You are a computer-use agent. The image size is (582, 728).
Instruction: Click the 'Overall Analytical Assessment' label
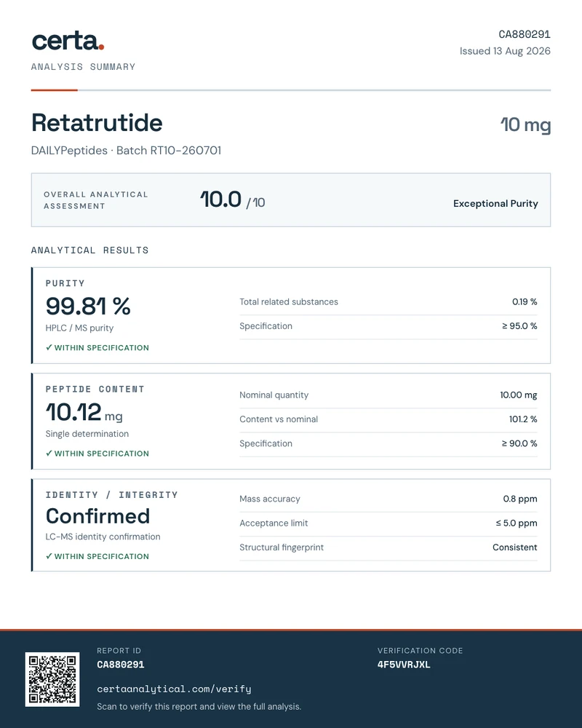click(x=96, y=200)
